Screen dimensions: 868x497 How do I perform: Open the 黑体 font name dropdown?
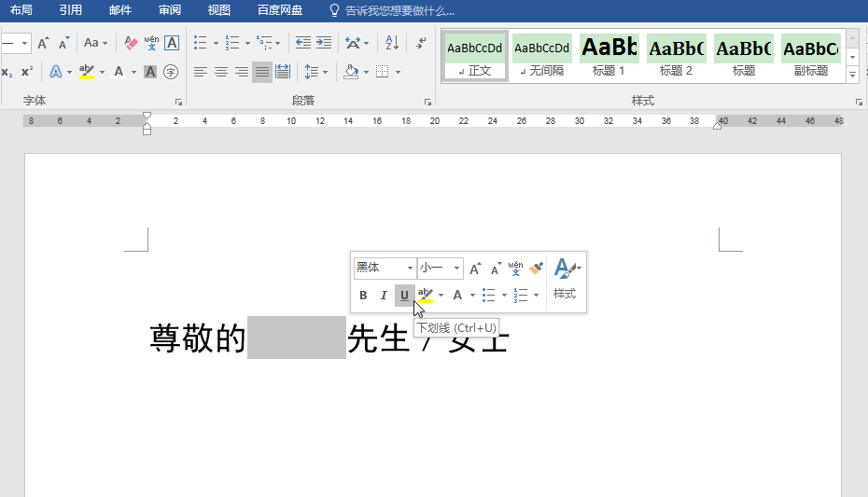point(410,269)
